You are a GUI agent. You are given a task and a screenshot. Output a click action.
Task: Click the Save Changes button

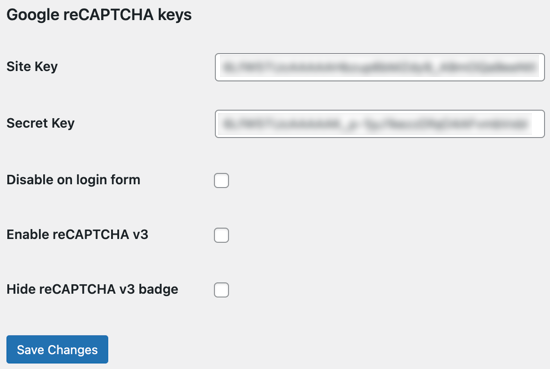[x=57, y=349]
